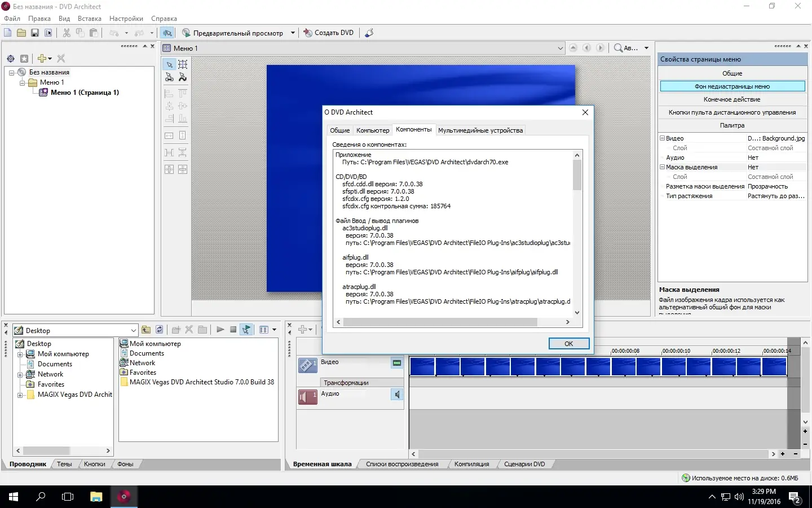812x508 pixels.
Task: Choose the sizing tool beside the selection arrow
Action: point(183,64)
